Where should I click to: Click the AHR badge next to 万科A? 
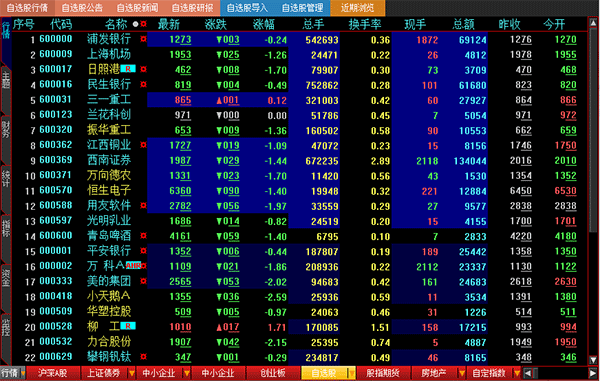(133, 265)
